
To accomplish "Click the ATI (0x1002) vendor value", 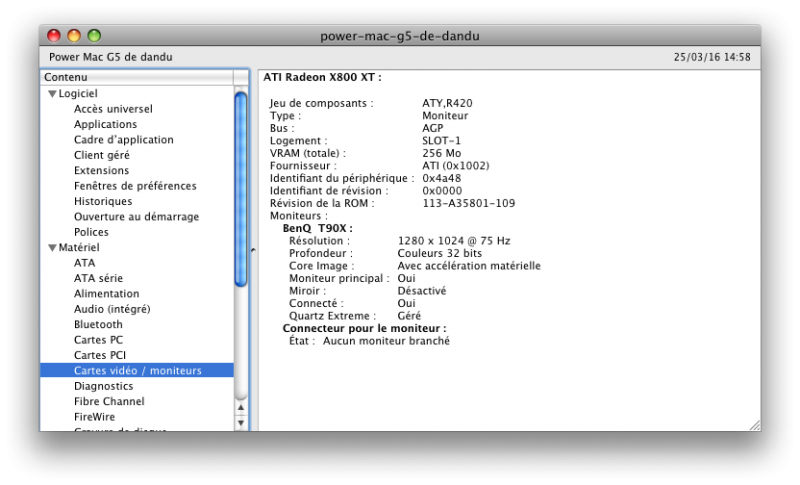I will [456, 166].
